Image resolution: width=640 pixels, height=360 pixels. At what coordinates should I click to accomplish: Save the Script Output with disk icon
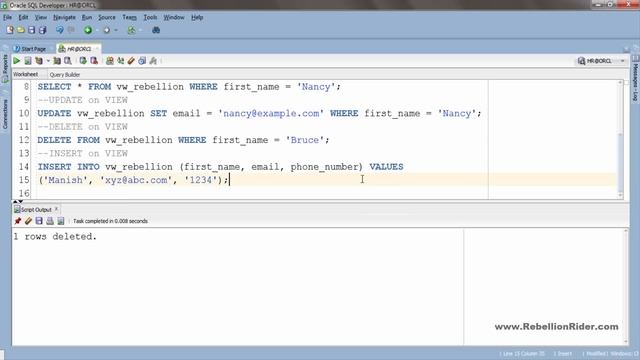pos(39,221)
